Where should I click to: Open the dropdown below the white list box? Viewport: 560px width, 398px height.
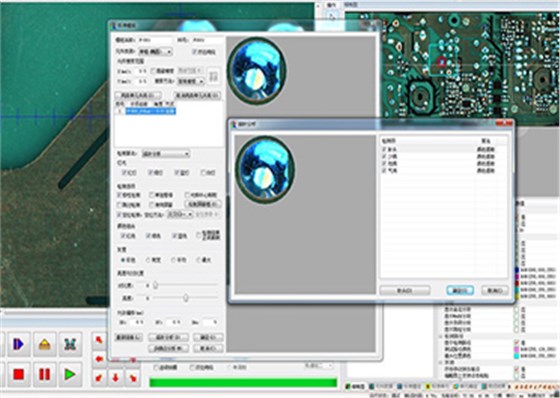166,154
